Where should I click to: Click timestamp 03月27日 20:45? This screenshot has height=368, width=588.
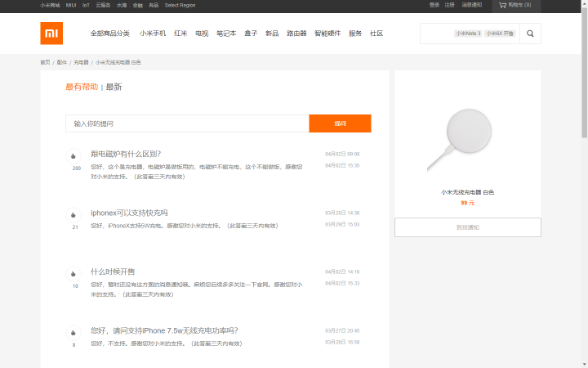click(x=342, y=330)
